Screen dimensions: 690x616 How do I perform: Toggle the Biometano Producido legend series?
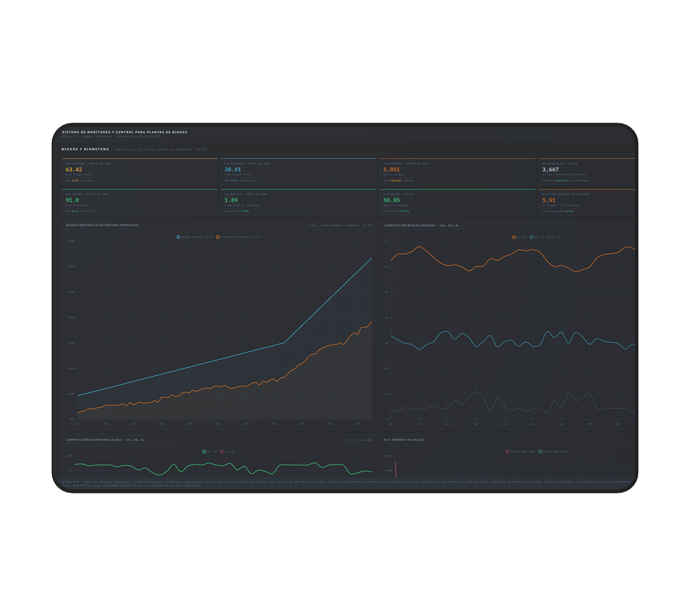pos(218,237)
